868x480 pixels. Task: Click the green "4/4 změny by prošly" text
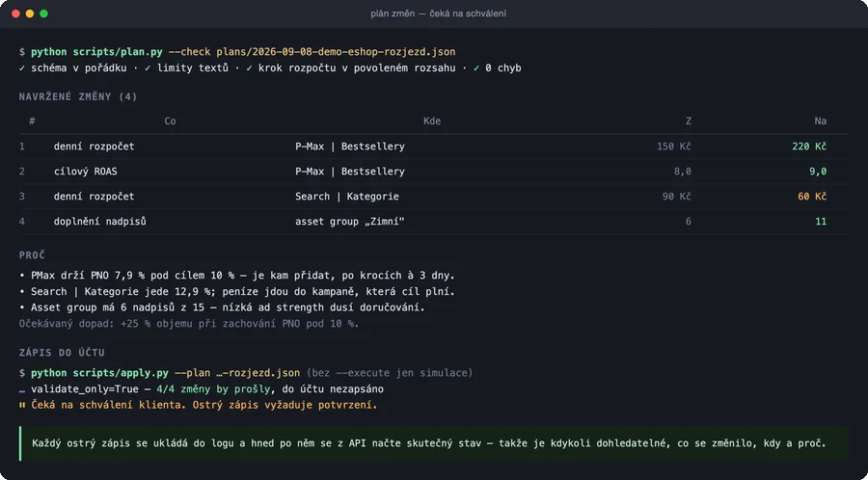[214, 389]
